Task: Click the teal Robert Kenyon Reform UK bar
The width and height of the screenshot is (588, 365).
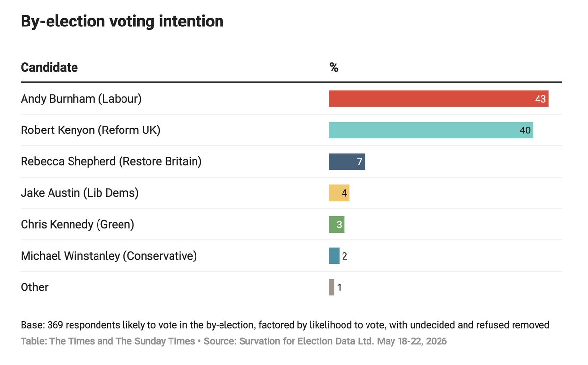Action: coord(431,130)
